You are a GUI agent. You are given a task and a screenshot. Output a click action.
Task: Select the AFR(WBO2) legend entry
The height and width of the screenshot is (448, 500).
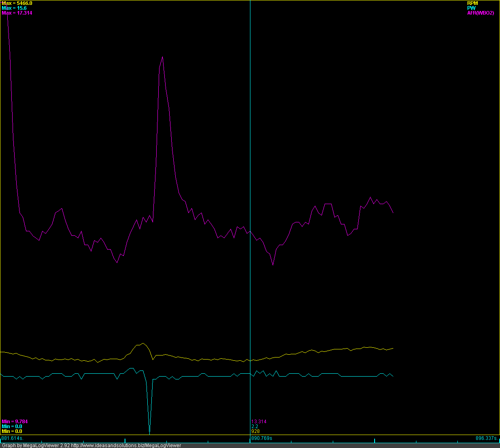(x=481, y=13)
